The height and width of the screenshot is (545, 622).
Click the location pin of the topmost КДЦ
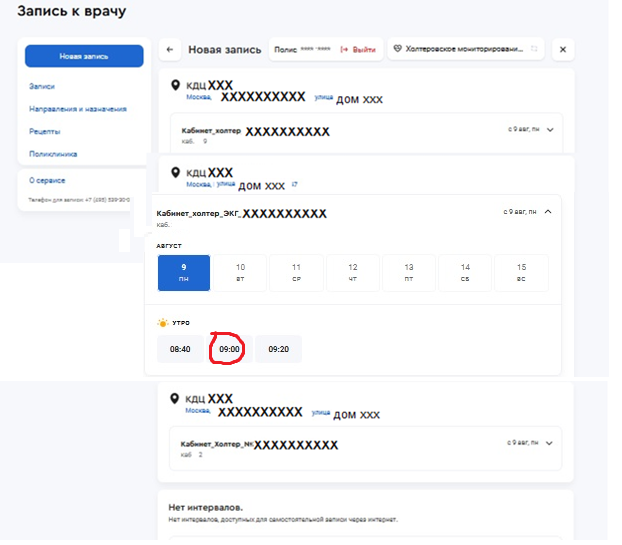(176, 86)
